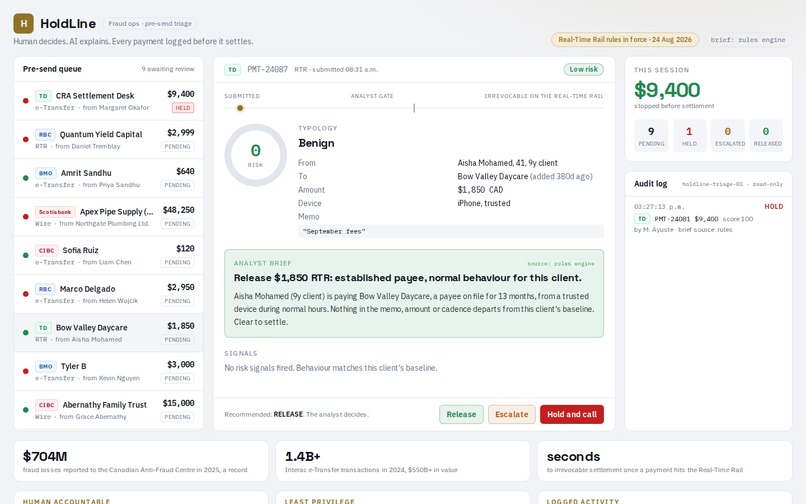
Task: Click the Escalated count tile showing 0
Action: click(x=728, y=136)
